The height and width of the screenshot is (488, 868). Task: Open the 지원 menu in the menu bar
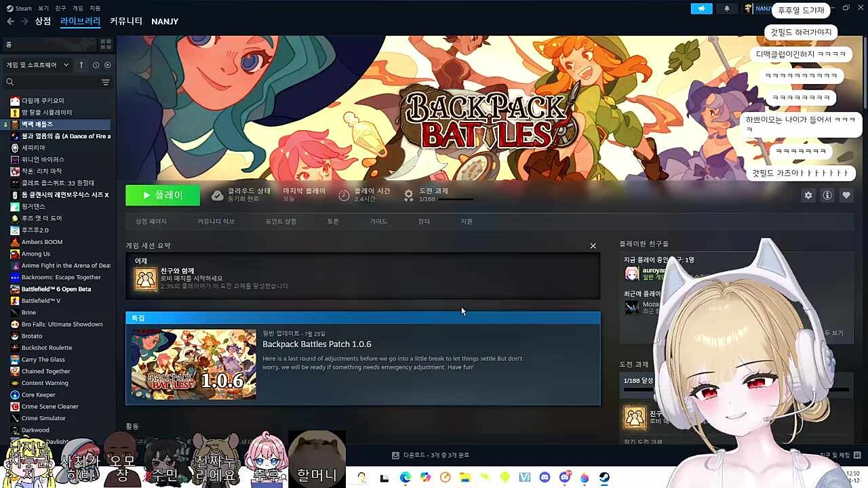[x=95, y=8]
